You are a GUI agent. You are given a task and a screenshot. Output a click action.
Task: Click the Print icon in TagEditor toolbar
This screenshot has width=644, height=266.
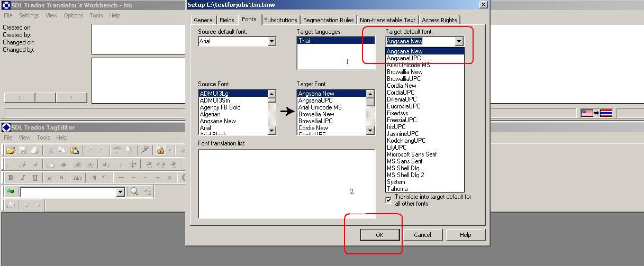click(35, 151)
